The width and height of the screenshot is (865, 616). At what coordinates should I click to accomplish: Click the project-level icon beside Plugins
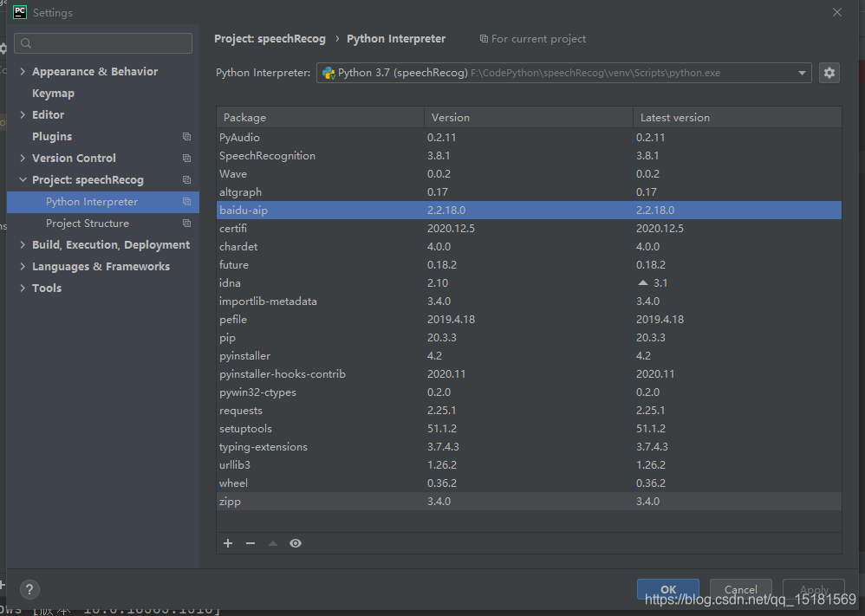[186, 137]
